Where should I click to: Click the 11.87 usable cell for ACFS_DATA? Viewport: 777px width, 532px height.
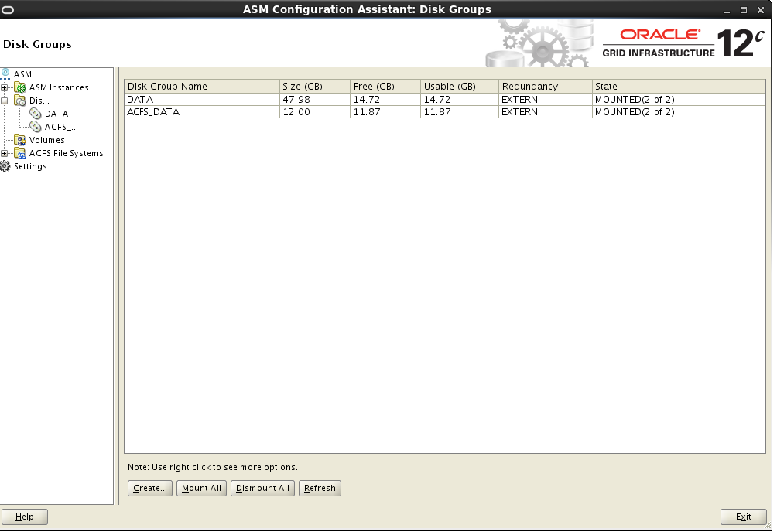460,112
